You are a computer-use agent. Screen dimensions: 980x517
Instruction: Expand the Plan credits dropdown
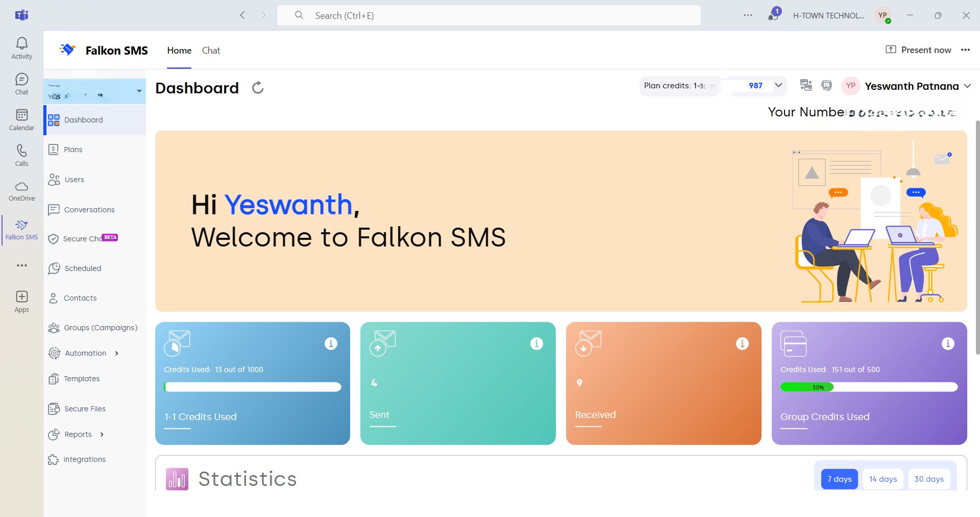[778, 85]
